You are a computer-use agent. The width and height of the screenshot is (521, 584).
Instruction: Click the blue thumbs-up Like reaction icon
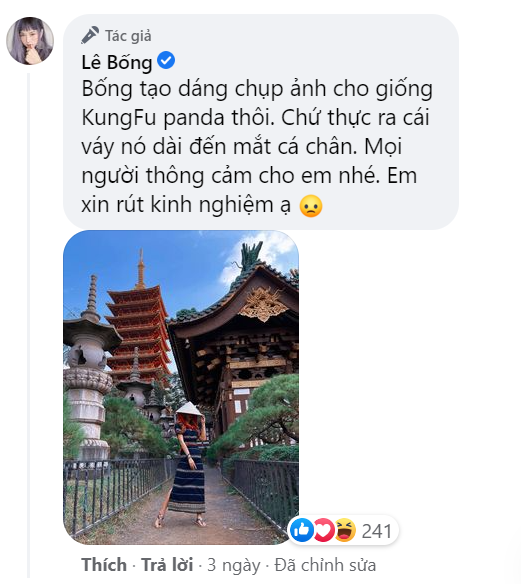(x=302, y=530)
